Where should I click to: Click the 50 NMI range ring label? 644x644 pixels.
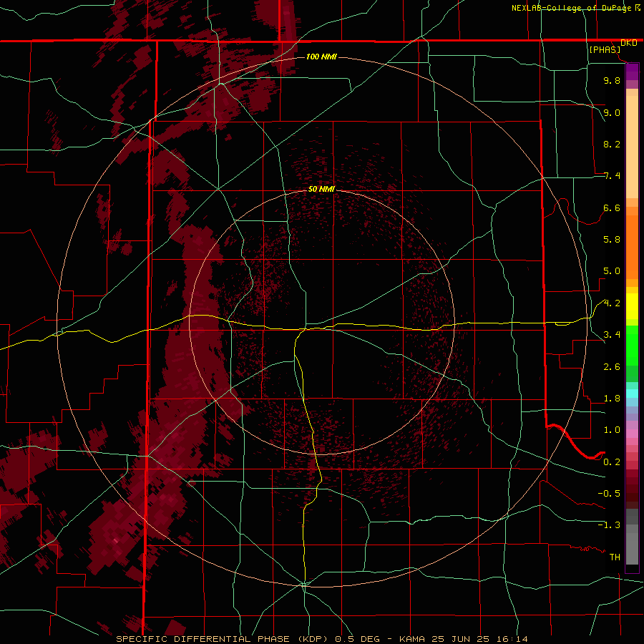point(321,189)
